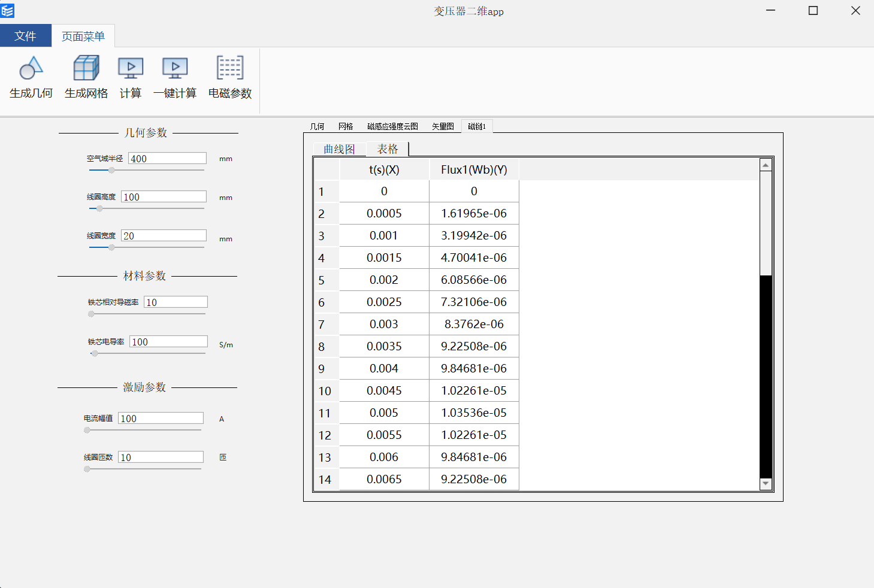Image resolution: width=874 pixels, height=588 pixels.
Task: Open the 矢量图 tab
Action: click(x=443, y=126)
